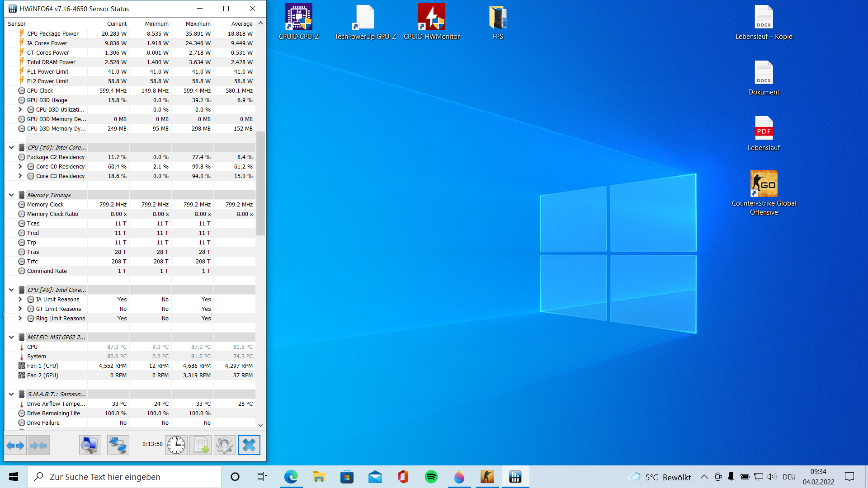Click the blue X close sensors button
This screenshot has height=488, width=868.
click(x=249, y=446)
